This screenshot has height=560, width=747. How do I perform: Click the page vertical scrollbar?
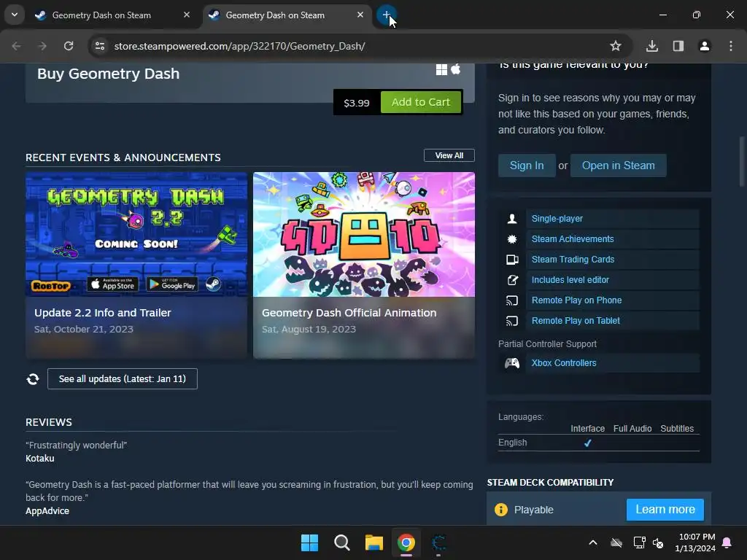click(742, 162)
